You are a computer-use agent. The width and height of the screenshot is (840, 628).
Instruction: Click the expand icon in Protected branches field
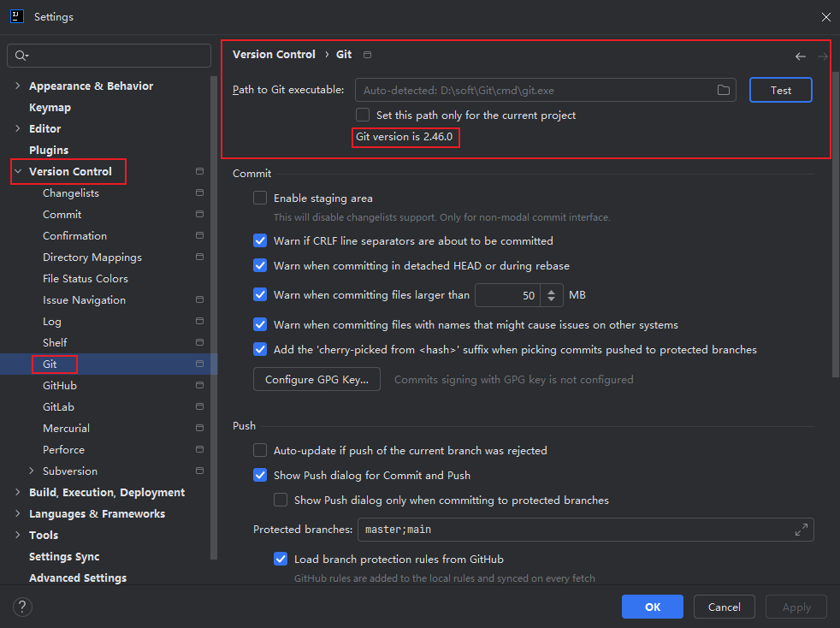click(x=801, y=530)
